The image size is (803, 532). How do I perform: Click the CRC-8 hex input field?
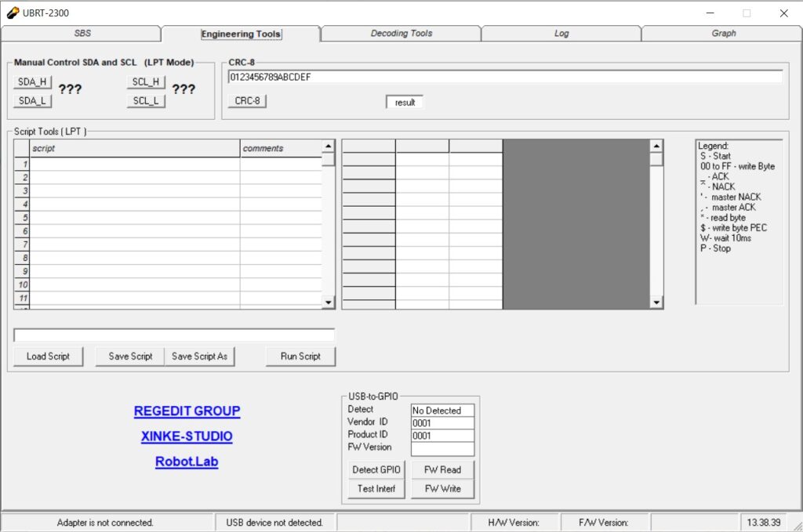tap(505, 77)
